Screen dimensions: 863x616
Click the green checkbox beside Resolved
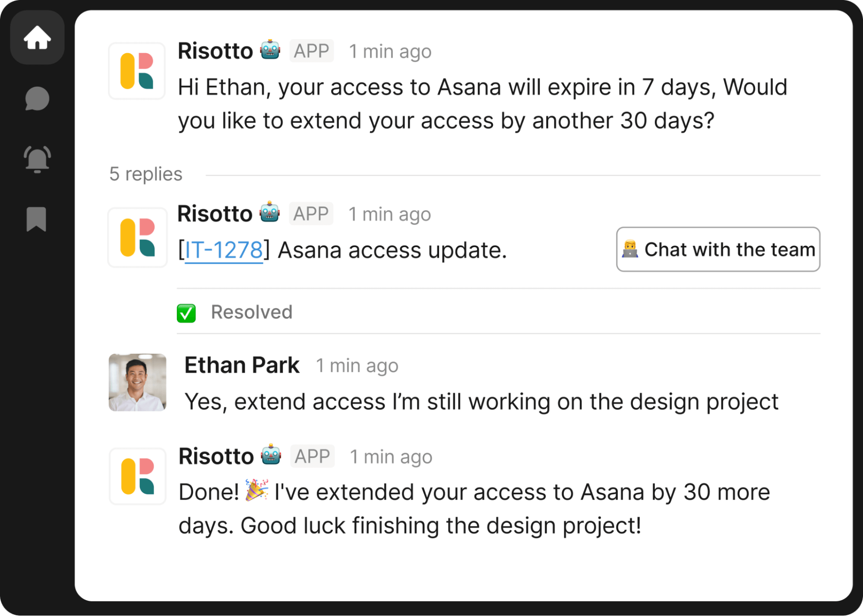pos(186,313)
